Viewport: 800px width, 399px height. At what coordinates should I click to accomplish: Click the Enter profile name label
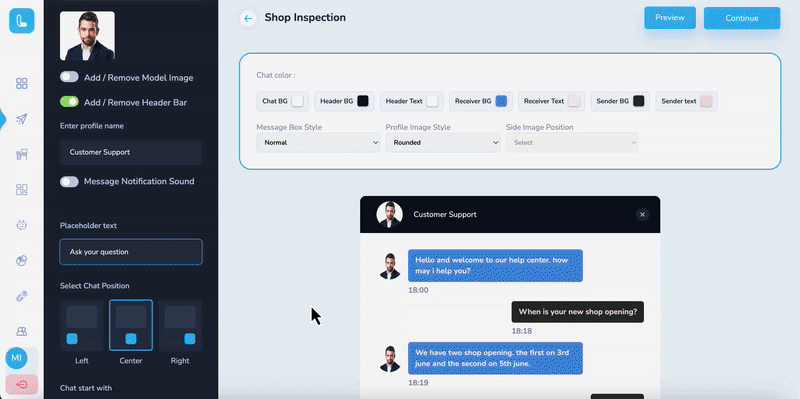pyautogui.click(x=91, y=126)
